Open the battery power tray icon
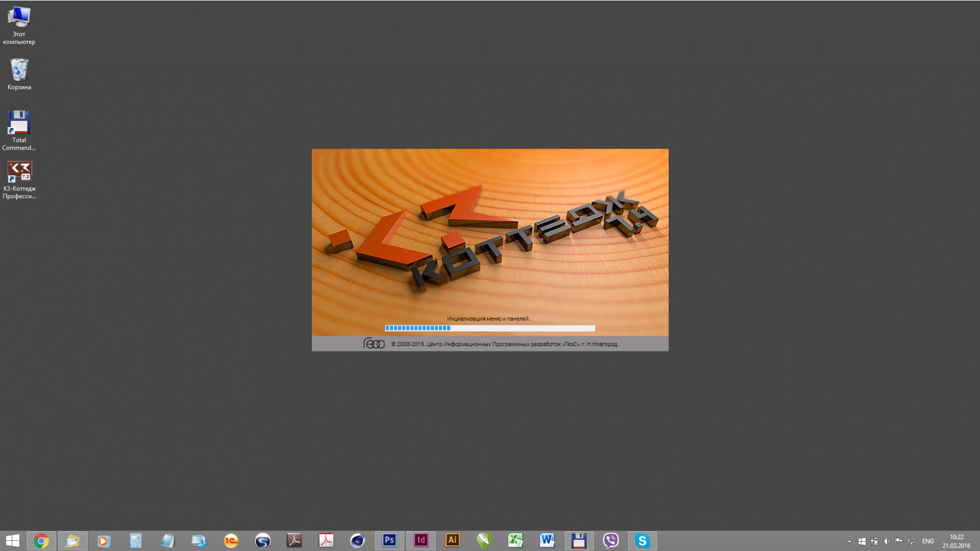 (x=874, y=541)
